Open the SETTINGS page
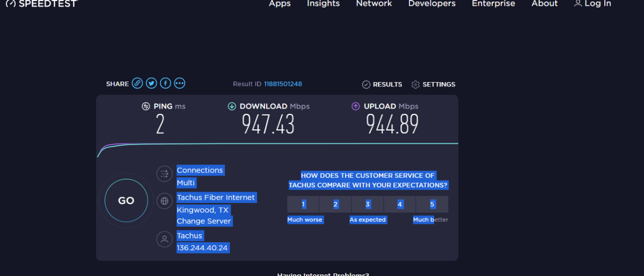644x276 pixels. (434, 84)
